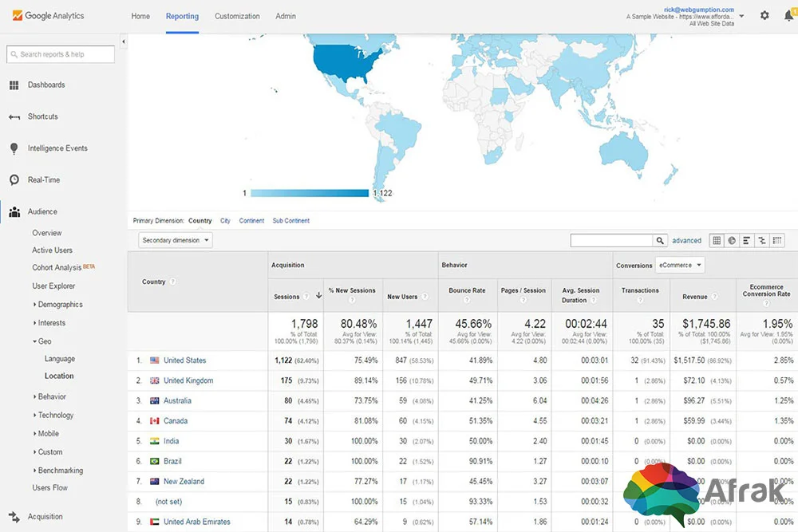Click the search magnifier button in table filter
798x532 pixels.
click(x=660, y=241)
